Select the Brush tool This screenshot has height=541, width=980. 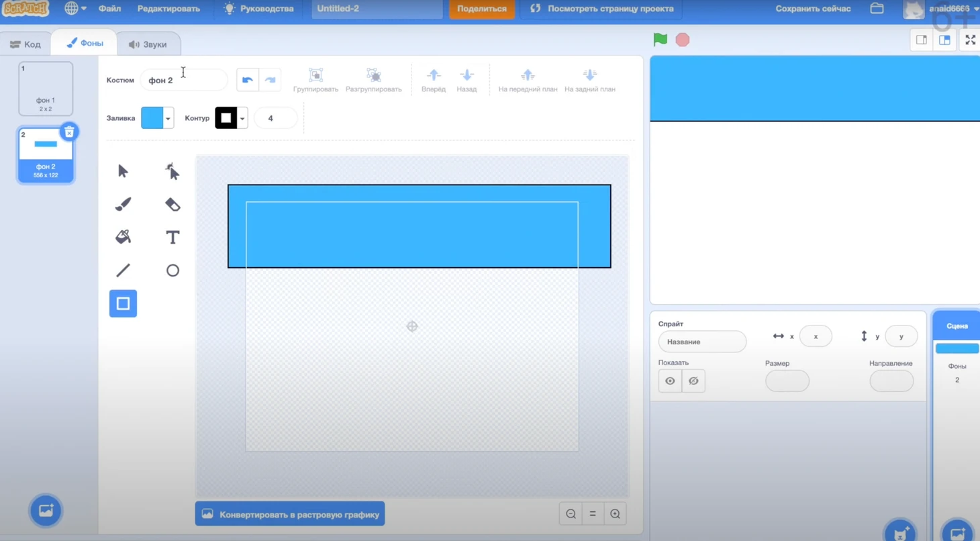pyautogui.click(x=123, y=204)
